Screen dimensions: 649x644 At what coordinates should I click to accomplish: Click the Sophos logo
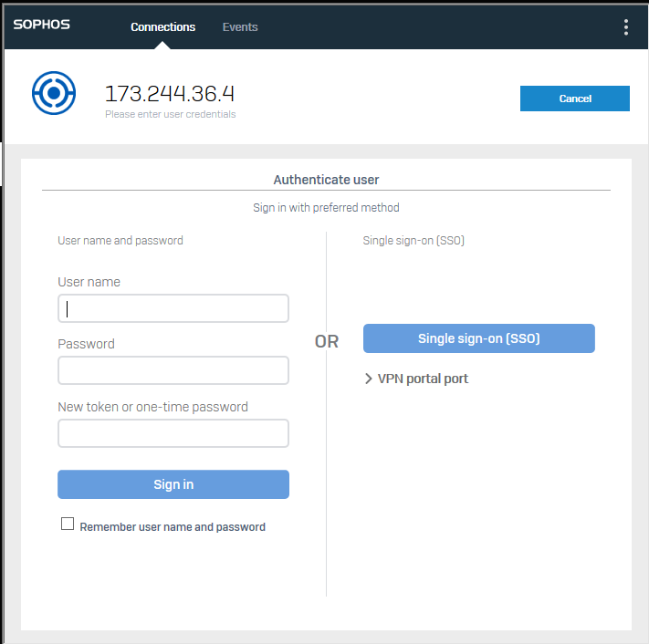tap(42, 26)
